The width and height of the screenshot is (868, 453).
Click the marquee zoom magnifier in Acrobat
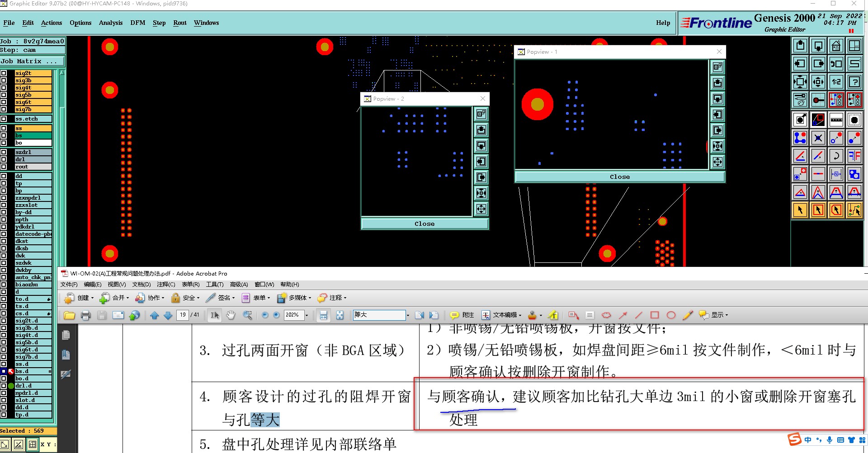click(247, 315)
